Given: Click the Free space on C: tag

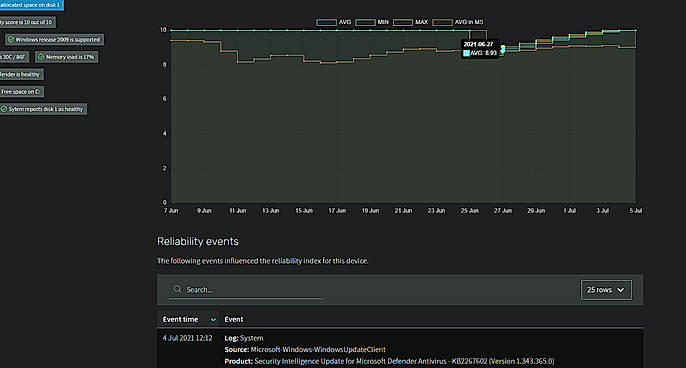Looking at the screenshot, I should [21, 91].
